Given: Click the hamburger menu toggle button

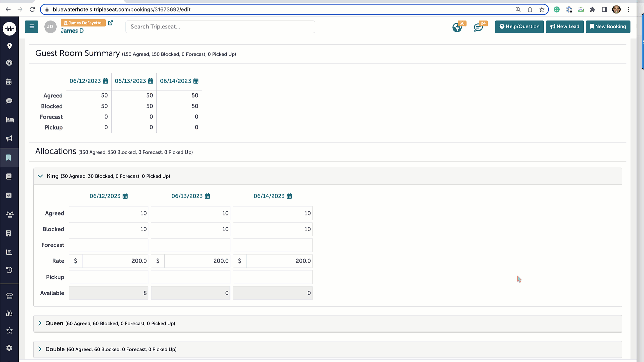Looking at the screenshot, I should pyautogui.click(x=32, y=27).
